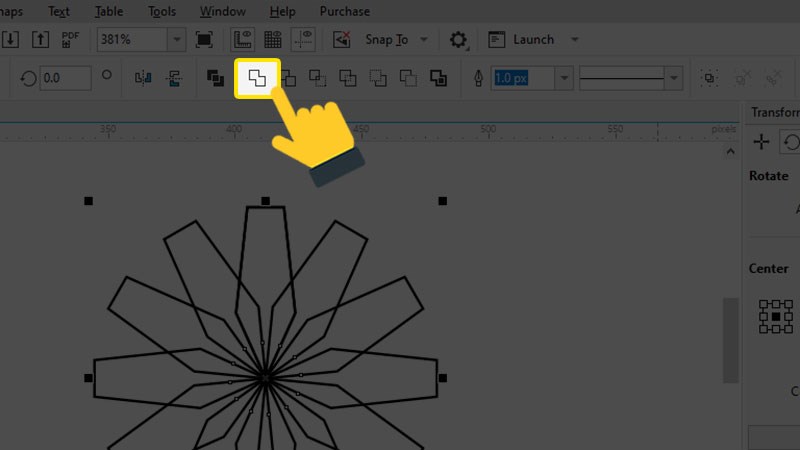Screen dimensions: 800x450
Task: Select the Intersect shaping icon
Action: click(x=288, y=78)
